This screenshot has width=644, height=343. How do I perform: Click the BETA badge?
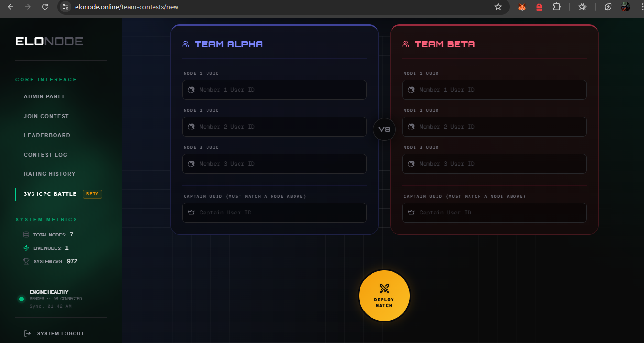pos(92,194)
